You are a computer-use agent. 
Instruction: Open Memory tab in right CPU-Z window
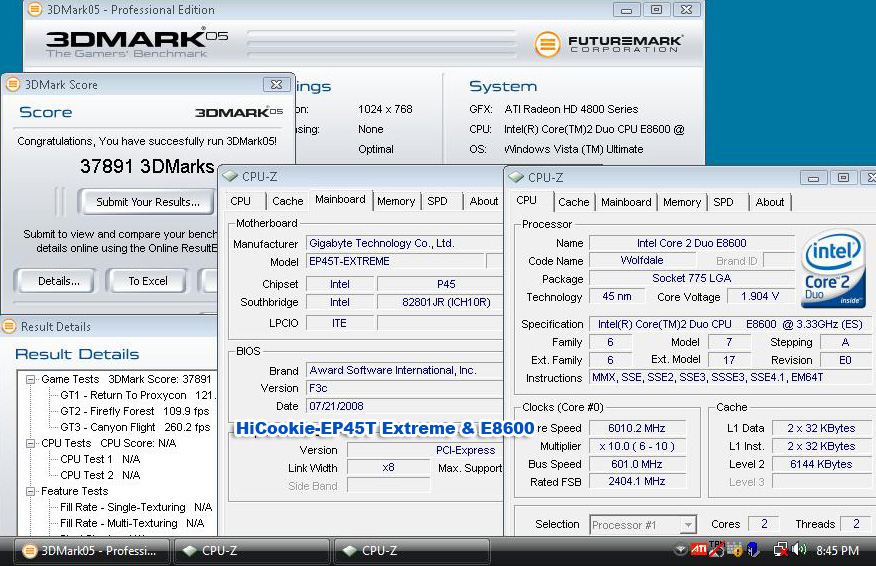[682, 202]
